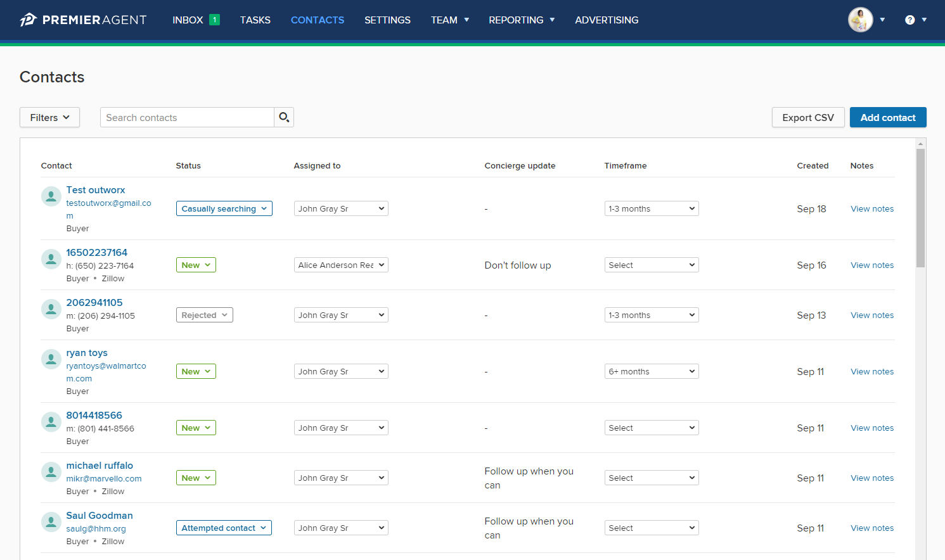The image size is (945, 560).
Task: Click the user profile avatar picture
Action: 860,20
